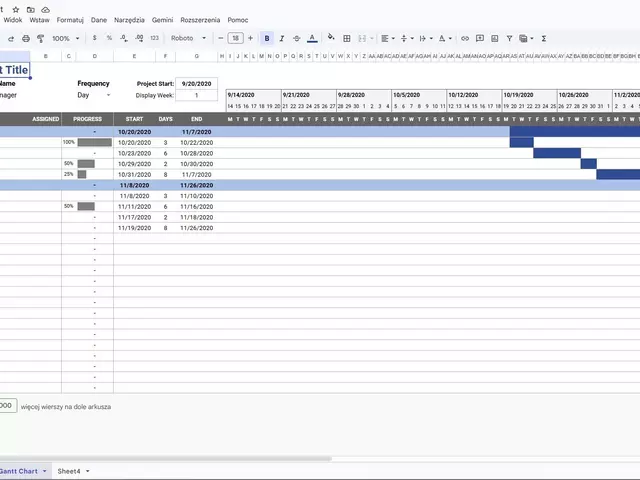This screenshot has height=480, width=640.
Task: Click the horizontal scrollbar
Action: (x=165, y=459)
